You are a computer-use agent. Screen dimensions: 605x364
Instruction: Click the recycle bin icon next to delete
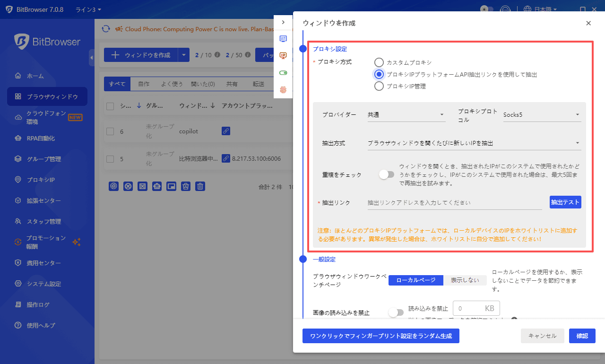(x=185, y=186)
